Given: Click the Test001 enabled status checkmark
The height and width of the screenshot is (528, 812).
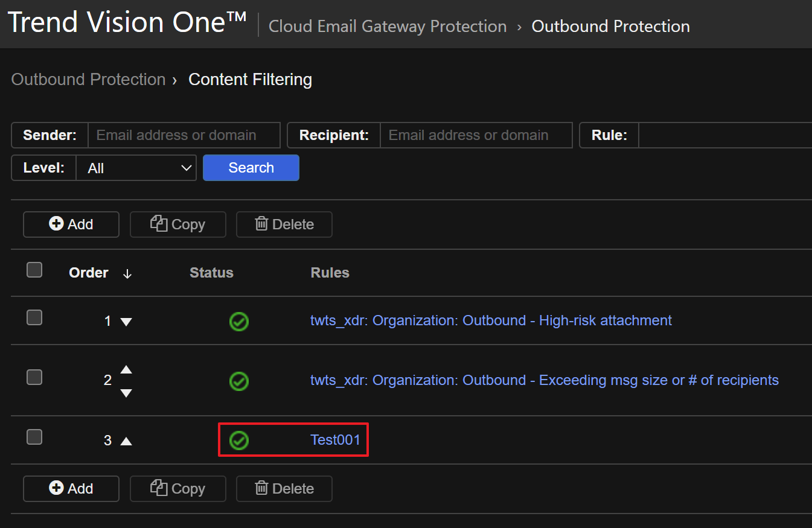Looking at the screenshot, I should tap(239, 441).
